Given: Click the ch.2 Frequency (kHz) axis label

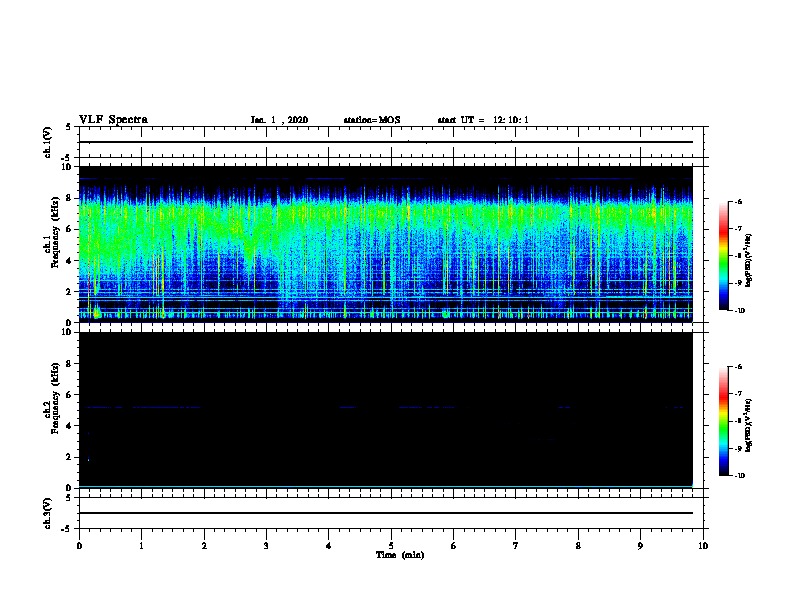Looking at the screenshot, I should point(52,398).
